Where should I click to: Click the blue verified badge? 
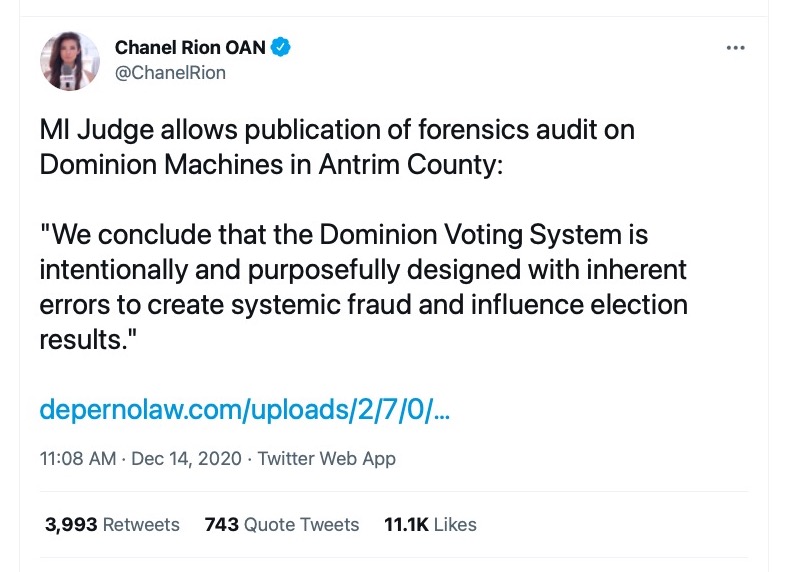pos(283,47)
